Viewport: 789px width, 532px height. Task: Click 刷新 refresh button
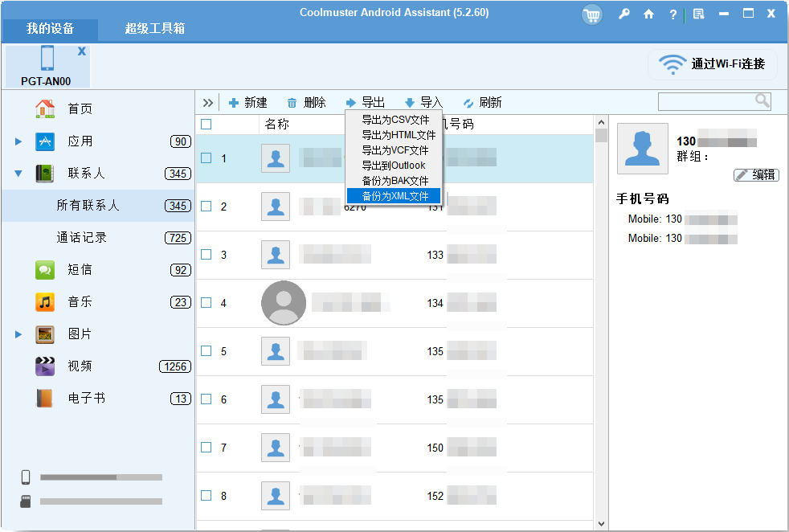[483, 103]
